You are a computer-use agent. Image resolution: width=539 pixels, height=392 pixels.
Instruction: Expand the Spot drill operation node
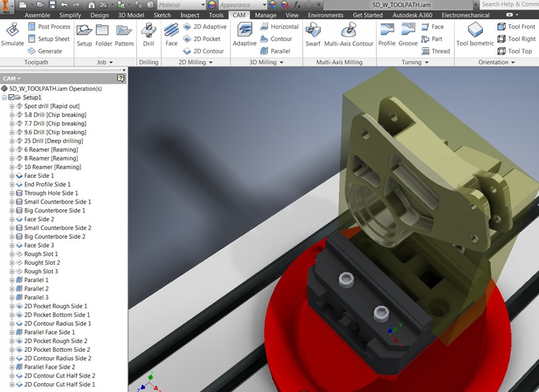click(x=12, y=106)
